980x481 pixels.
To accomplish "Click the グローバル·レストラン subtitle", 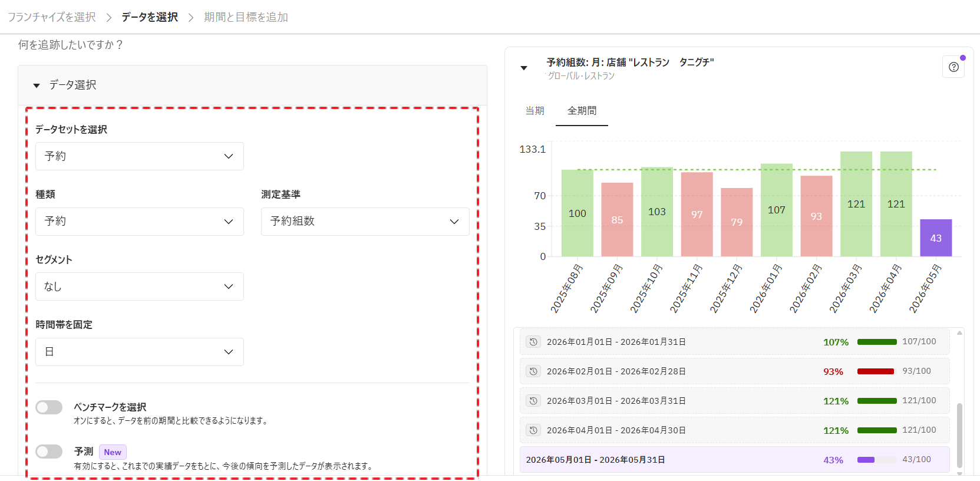I will pos(581,76).
